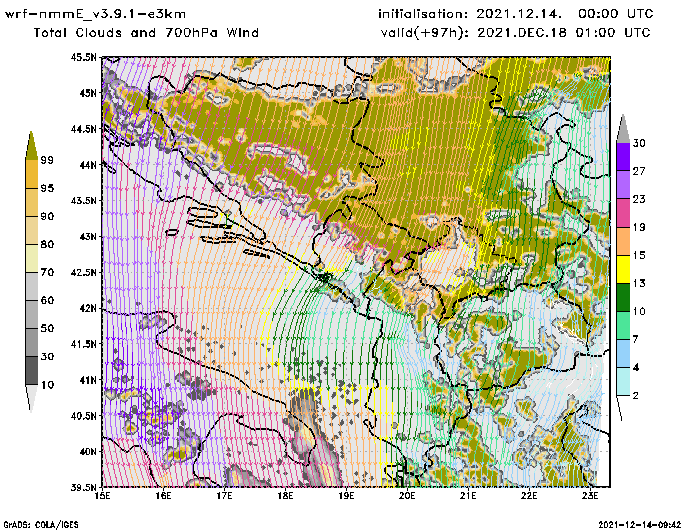Click the 40.5N latitude label
Image resolution: width=700 pixels, height=530 pixels.
pyautogui.click(x=83, y=416)
